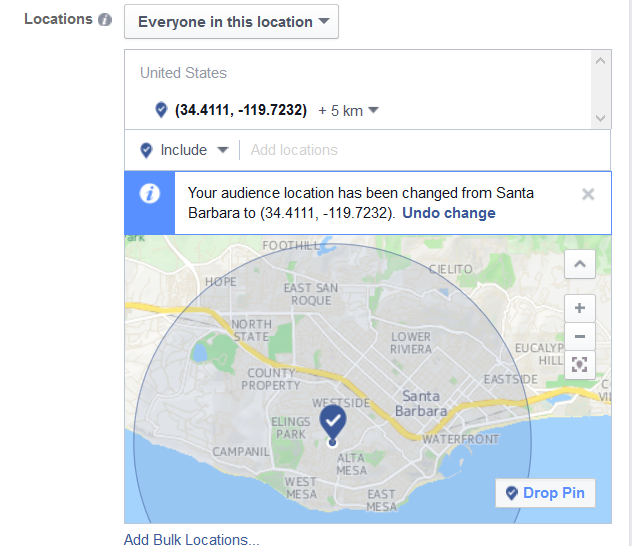Expand the "+ 5 km" radius dropdown
This screenshot has height=546, width=632.
coord(348,110)
